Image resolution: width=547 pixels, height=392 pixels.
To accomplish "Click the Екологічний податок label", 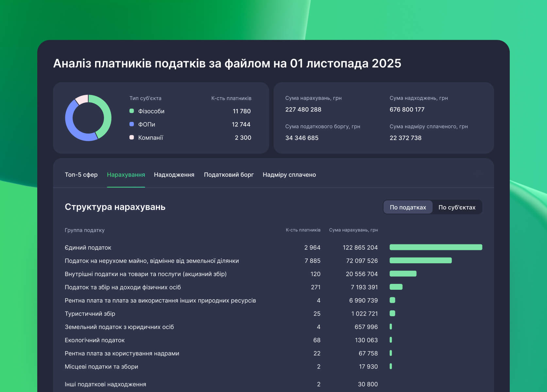I will 94,340.
